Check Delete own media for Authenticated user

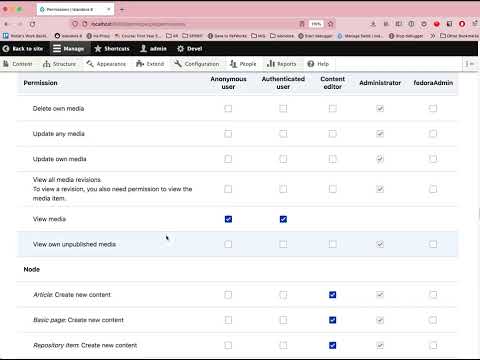click(x=283, y=108)
